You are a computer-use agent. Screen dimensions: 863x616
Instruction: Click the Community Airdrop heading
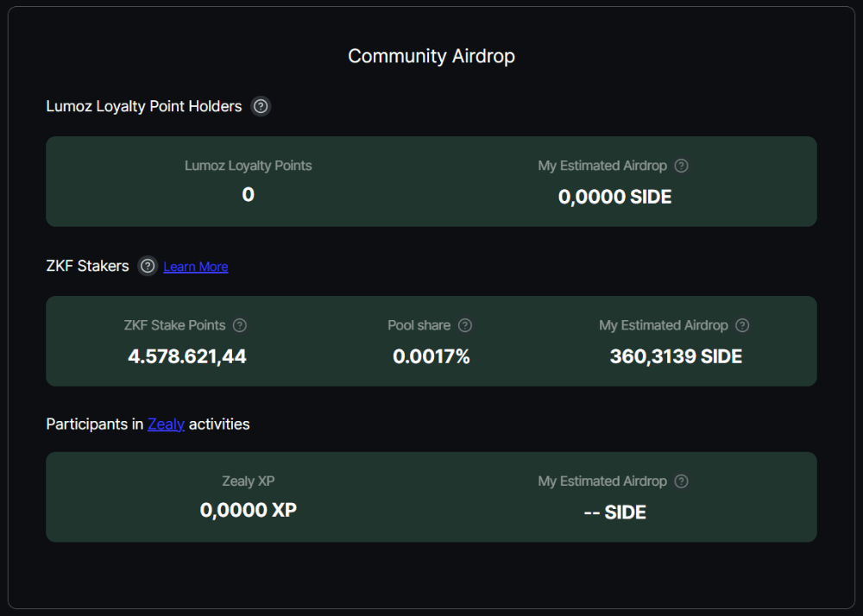point(431,56)
